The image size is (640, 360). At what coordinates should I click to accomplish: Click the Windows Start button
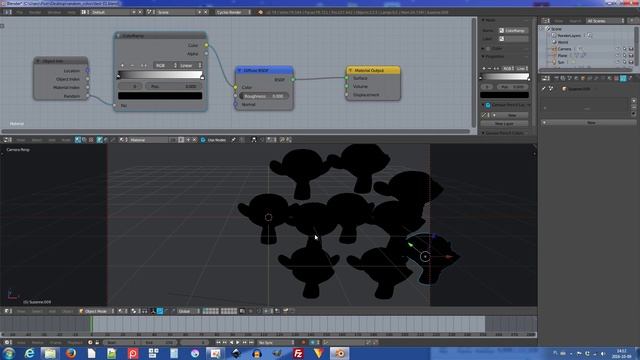pos(9,353)
